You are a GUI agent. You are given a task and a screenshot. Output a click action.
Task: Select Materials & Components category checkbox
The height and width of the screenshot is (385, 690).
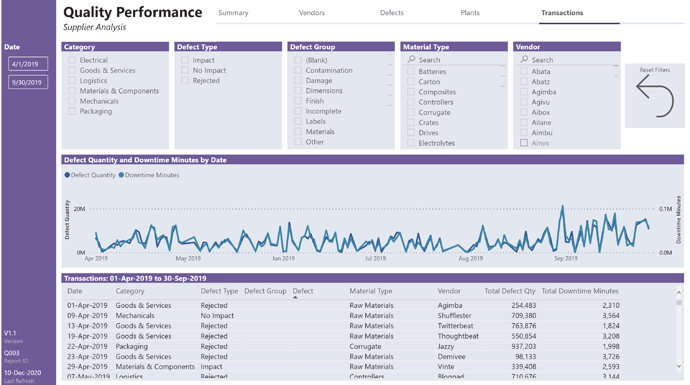coord(72,91)
